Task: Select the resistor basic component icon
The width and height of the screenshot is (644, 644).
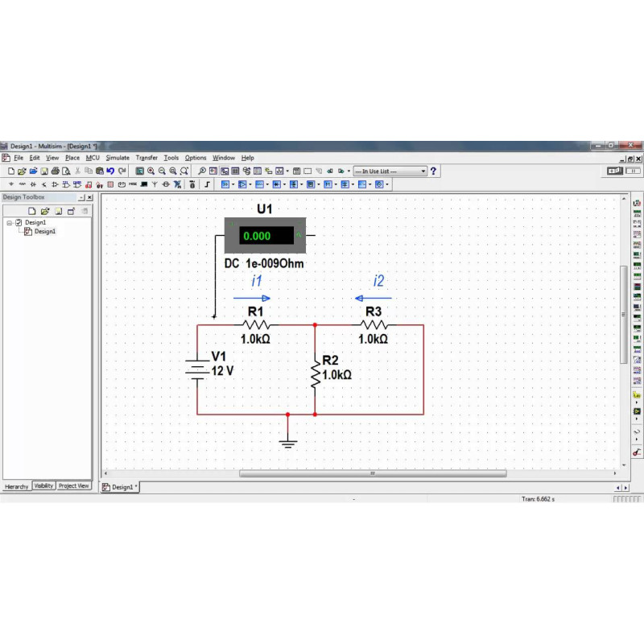Action: pyautogui.click(x=23, y=184)
